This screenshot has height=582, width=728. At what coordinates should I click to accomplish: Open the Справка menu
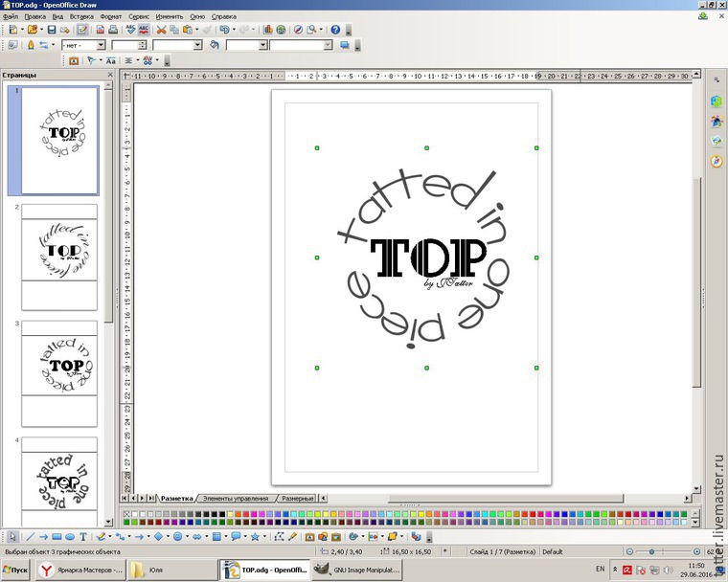[224, 16]
